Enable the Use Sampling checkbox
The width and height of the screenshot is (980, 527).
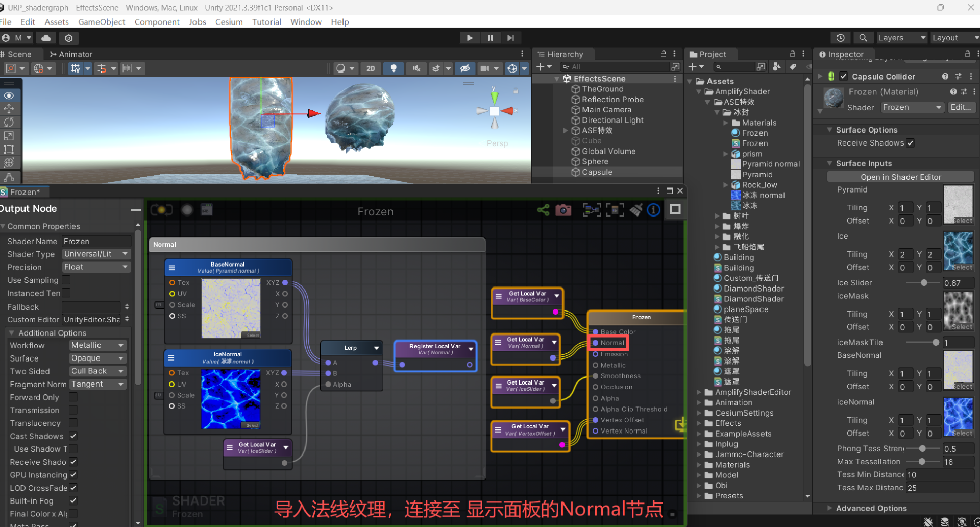tap(66, 280)
